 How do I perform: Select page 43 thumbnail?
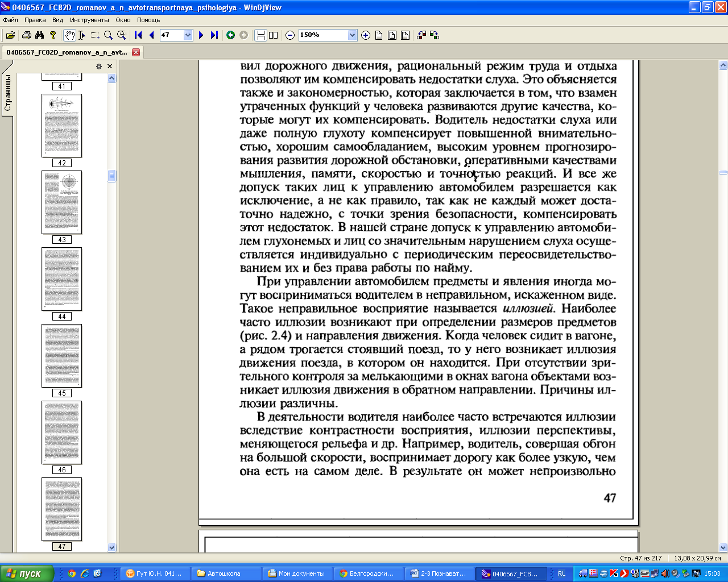pos(61,202)
